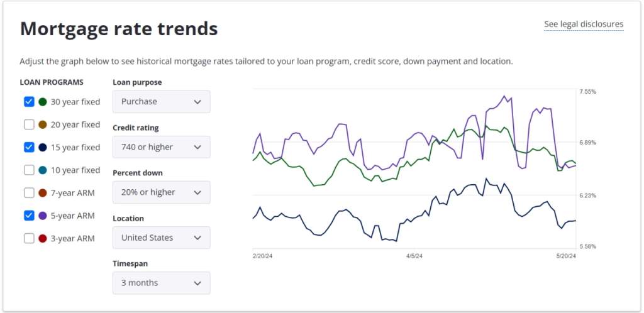Uncheck the 30 year fixed checkbox

pyautogui.click(x=29, y=102)
